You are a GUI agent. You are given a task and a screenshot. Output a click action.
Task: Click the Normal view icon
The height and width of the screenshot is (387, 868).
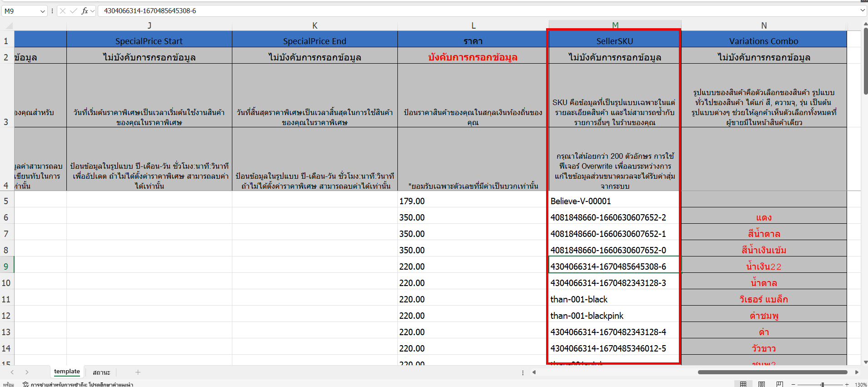pos(743,384)
